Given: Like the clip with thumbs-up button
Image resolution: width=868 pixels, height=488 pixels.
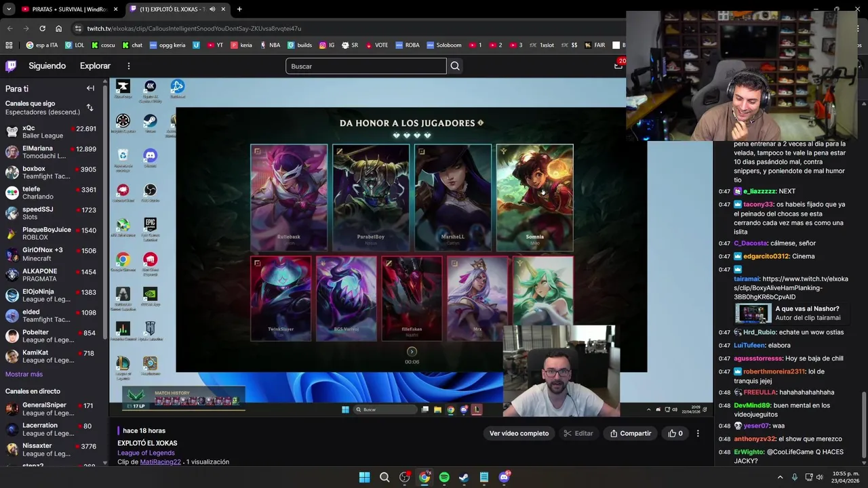Looking at the screenshot, I should pyautogui.click(x=675, y=433).
